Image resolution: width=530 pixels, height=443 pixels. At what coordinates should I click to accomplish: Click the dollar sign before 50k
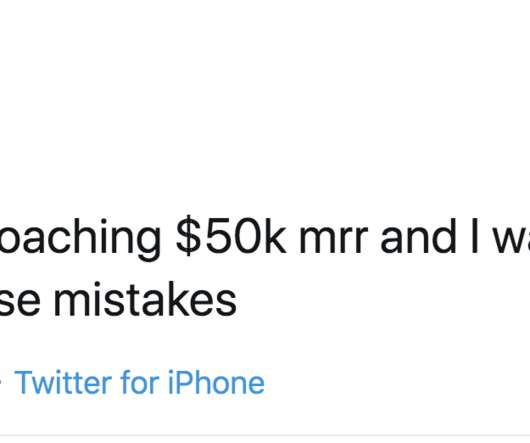tap(189, 236)
